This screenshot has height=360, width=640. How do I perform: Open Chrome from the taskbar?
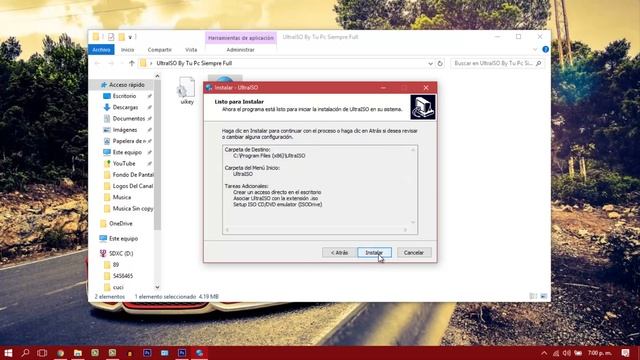coord(60,353)
